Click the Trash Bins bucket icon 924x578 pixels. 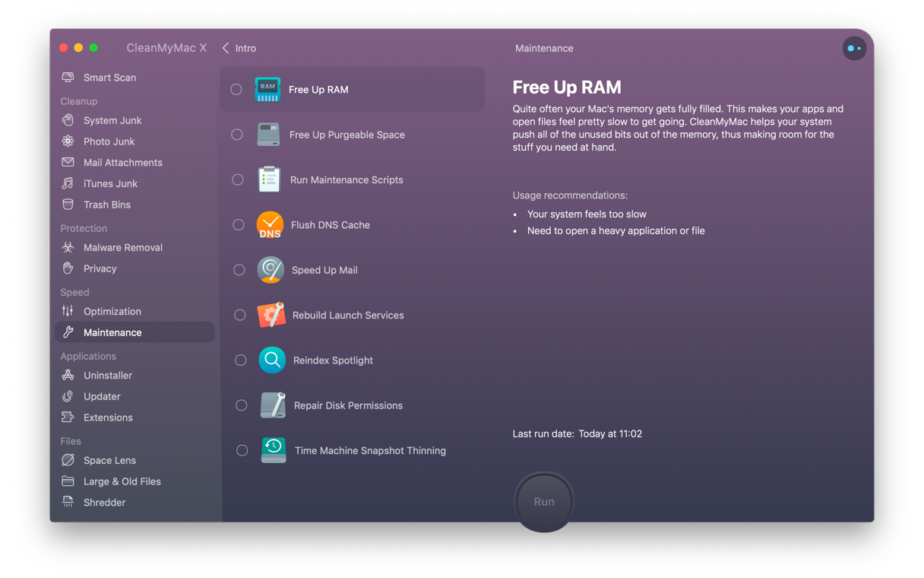(x=68, y=205)
